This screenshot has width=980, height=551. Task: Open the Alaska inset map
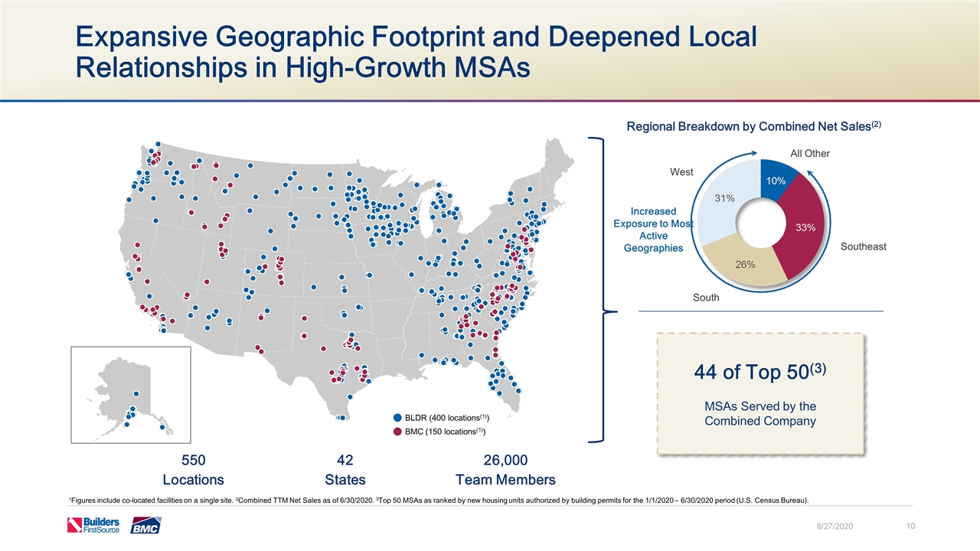pos(131,395)
